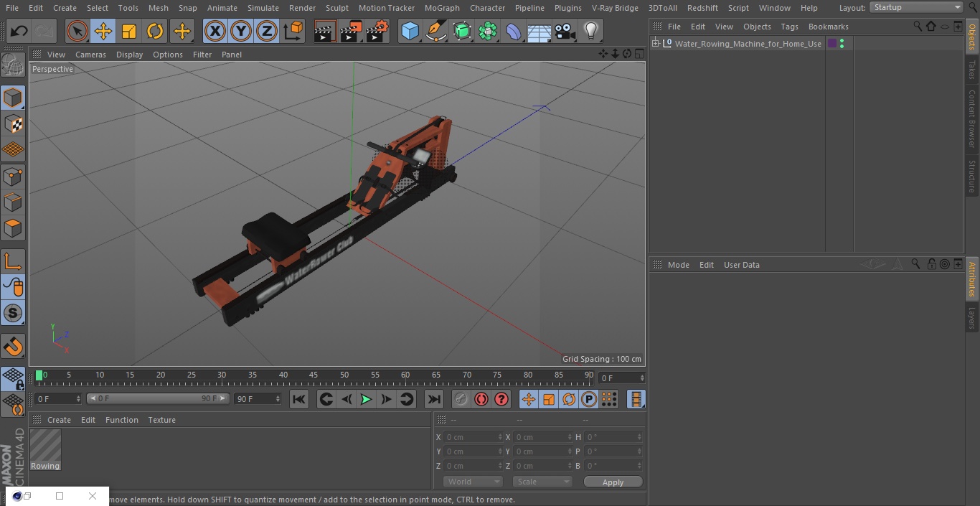Enable Axis mode icon
Image resolution: width=980 pixels, height=506 pixels.
(13, 261)
